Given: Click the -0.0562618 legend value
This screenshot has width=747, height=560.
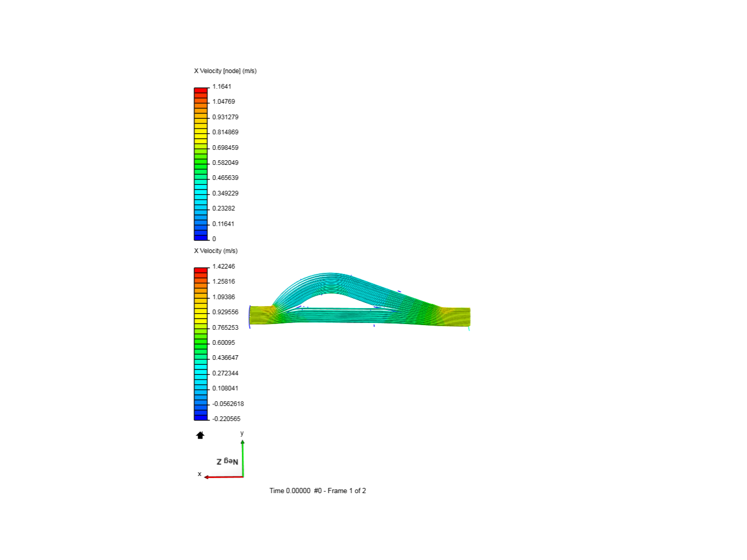Looking at the screenshot, I should 228,404.
